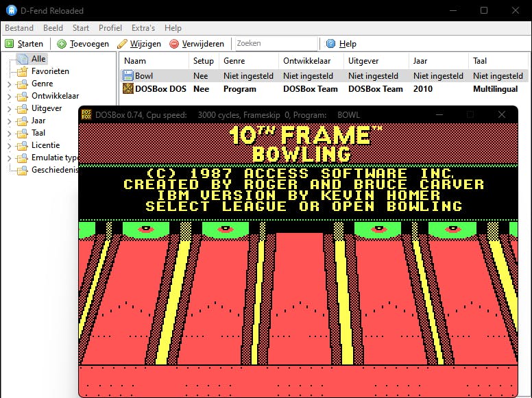
Task: Open the Bestand menu
Action: point(19,28)
